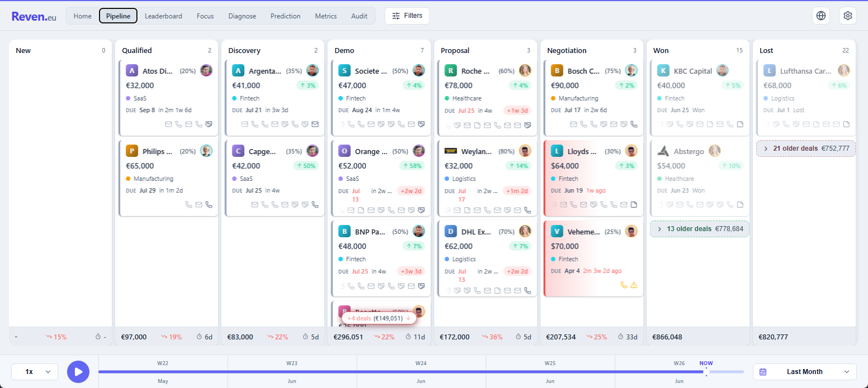Open the Filters button
Screen dimensions: 868x388
(407, 16)
